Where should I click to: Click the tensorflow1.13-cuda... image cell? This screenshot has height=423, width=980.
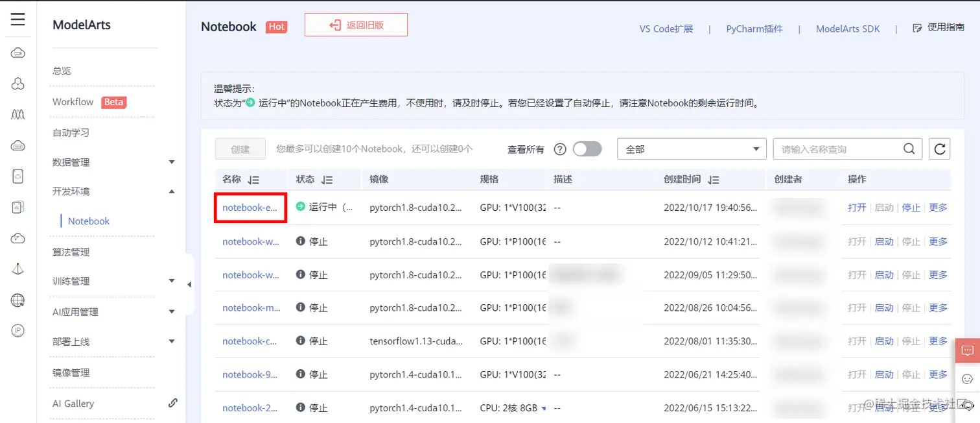point(416,341)
